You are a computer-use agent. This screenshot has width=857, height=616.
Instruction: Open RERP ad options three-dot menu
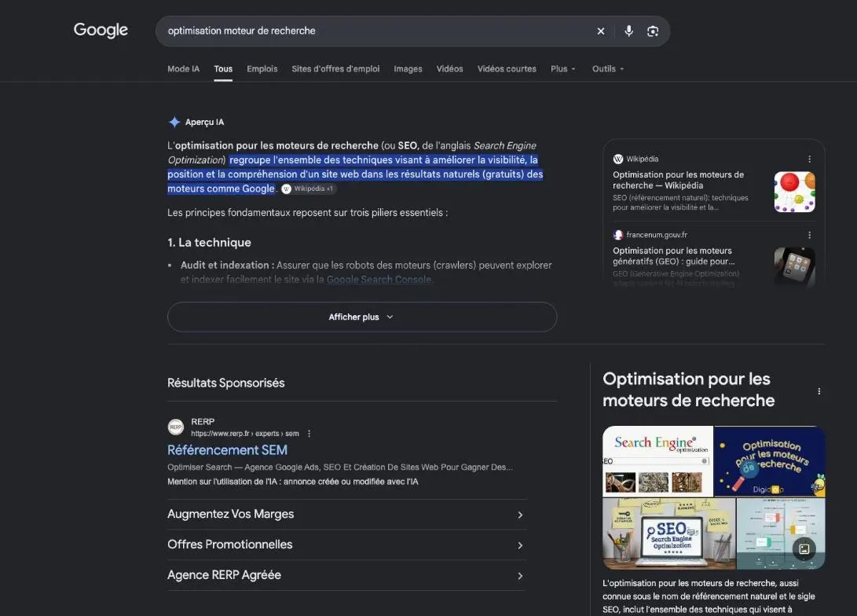click(309, 434)
